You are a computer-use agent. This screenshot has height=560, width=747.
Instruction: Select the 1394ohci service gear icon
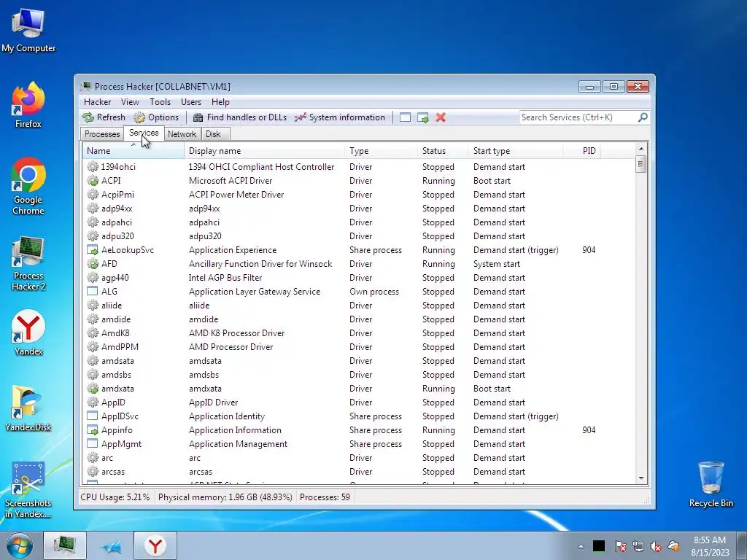[93, 167]
